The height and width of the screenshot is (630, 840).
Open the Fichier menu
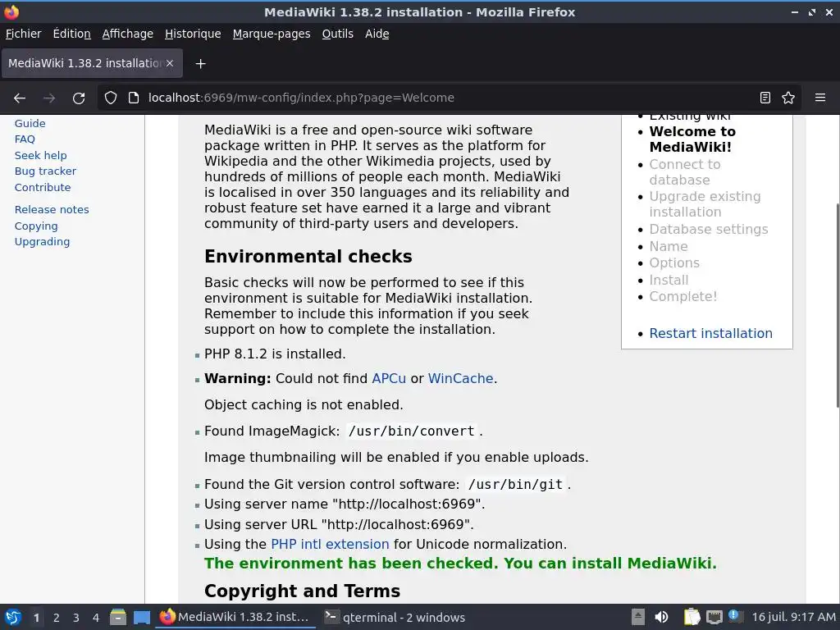coord(23,34)
